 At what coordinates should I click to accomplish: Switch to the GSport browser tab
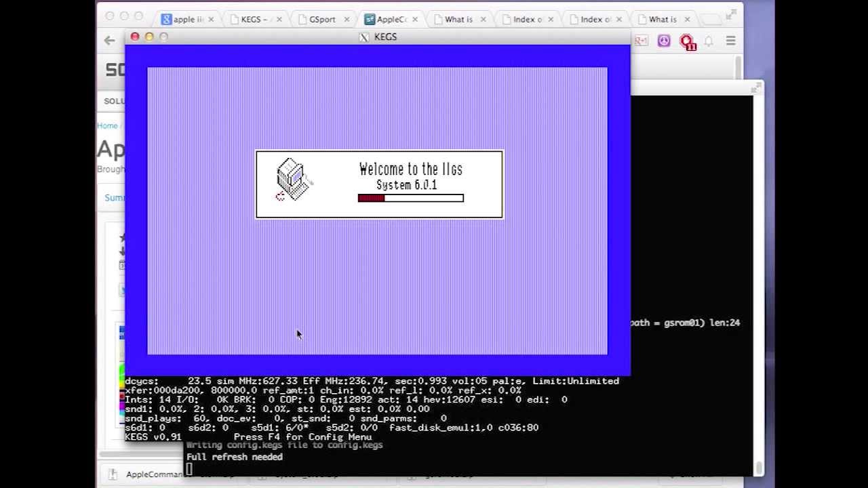pos(323,19)
